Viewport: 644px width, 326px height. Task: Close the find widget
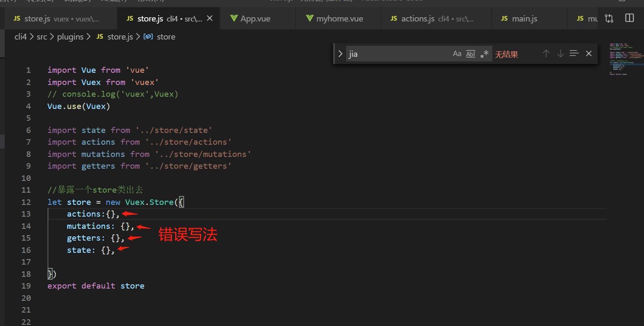(x=589, y=53)
